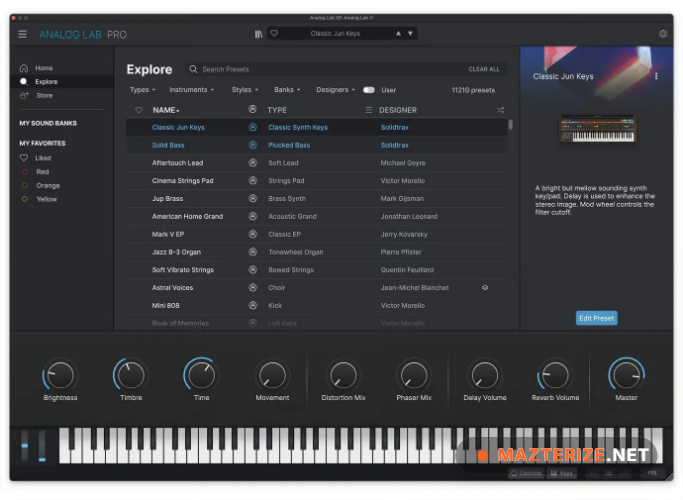Viewport: 683px width, 500px height.
Task: Open My Sound Banks section
Action: click(x=48, y=123)
